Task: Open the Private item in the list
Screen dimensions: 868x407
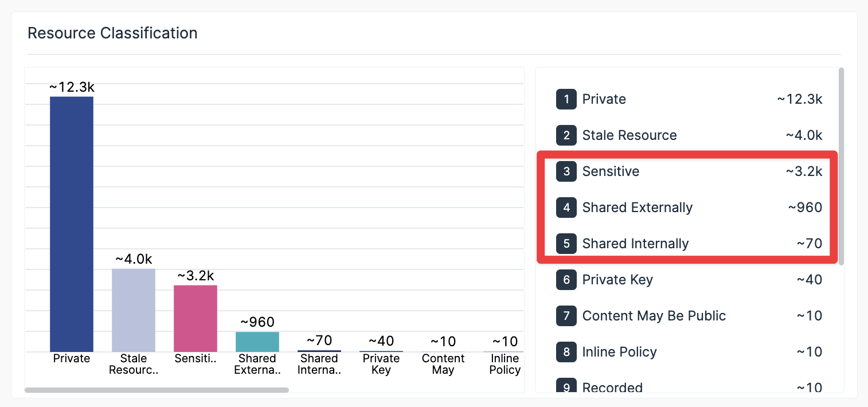Action: coord(689,99)
